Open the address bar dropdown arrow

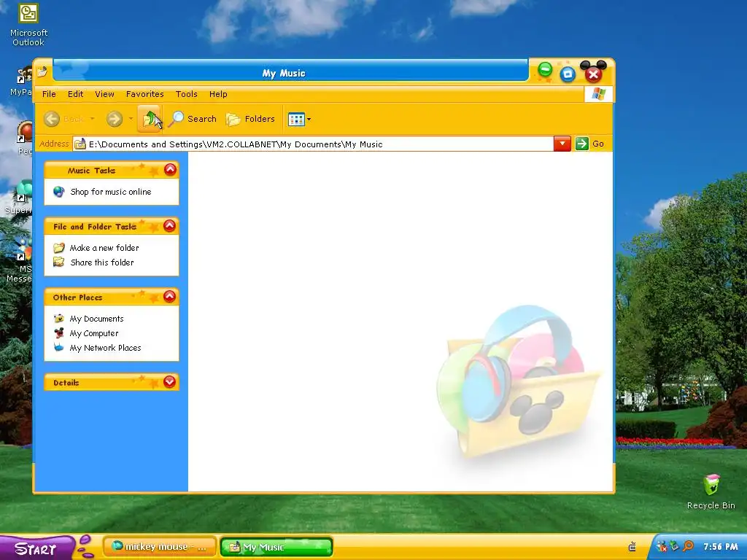562,144
